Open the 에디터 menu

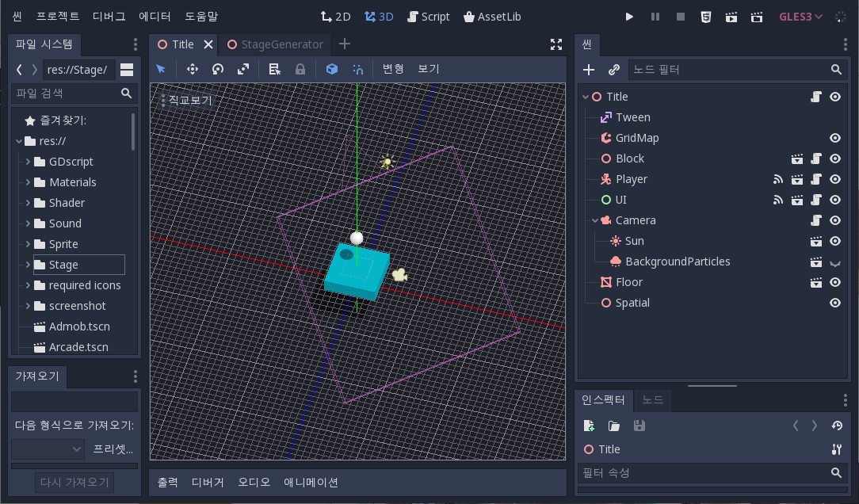pyautogui.click(x=155, y=17)
